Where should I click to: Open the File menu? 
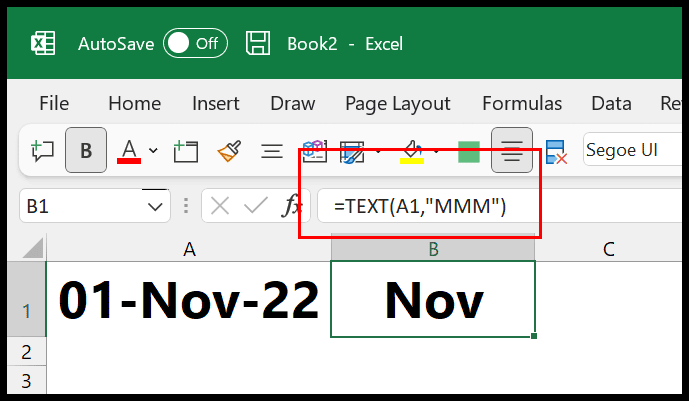tap(54, 104)
